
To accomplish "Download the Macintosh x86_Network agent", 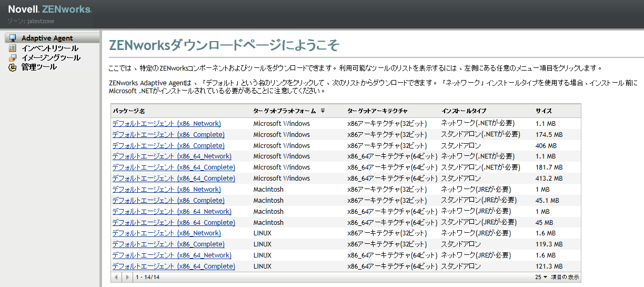I will tap(166, 190).
